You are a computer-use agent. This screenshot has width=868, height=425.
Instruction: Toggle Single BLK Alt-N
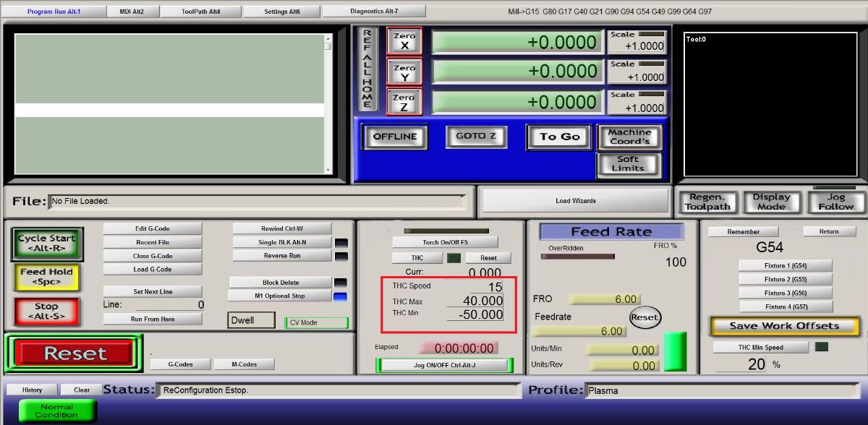282,242
